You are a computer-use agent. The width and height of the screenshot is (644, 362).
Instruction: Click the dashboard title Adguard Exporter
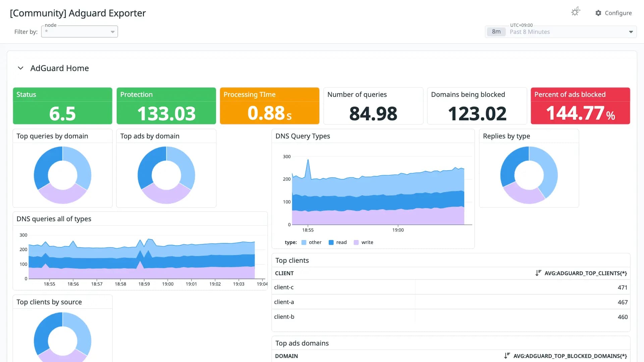click(x=78, y=13)
